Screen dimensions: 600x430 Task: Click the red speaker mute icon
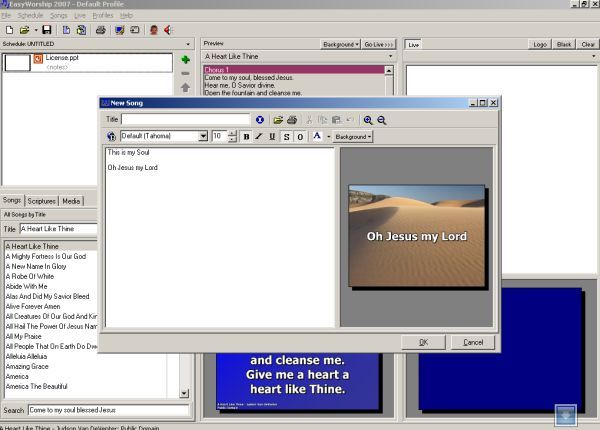click(168, 30)
